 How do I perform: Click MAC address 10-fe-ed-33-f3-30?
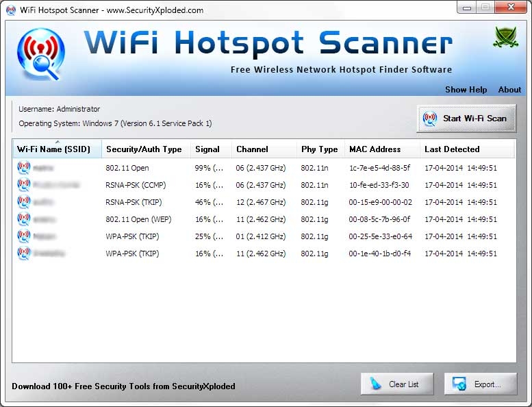click(379, 185)
